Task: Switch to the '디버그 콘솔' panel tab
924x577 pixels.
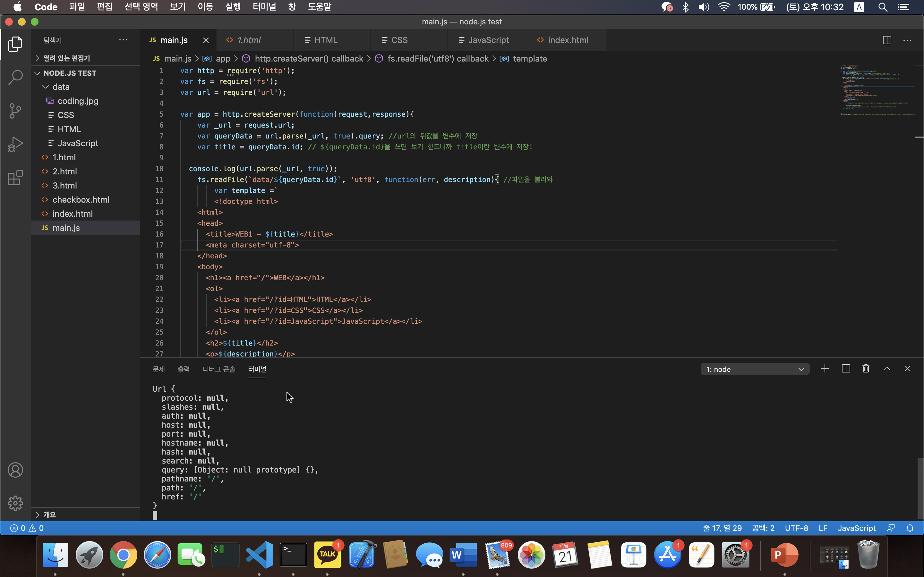Action: pos(219,369)
